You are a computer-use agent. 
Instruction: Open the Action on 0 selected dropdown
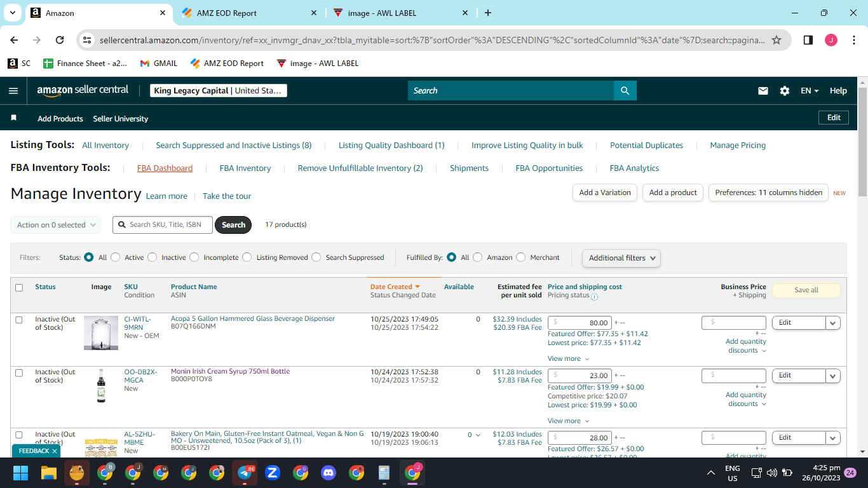(x=56, y=225)
